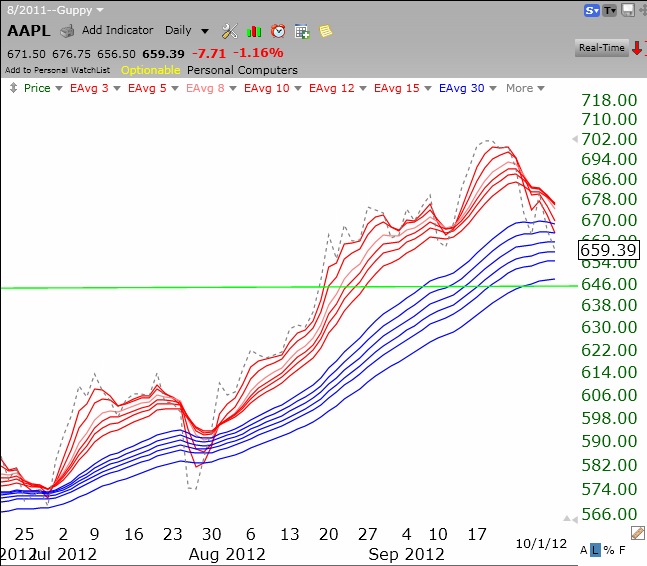Select the L log scale option
The width and height of the screenshot is (647, 566).
click(595, 550)
